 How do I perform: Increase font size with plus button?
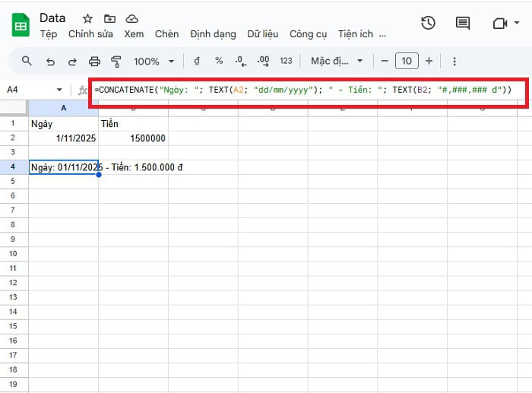429,61
